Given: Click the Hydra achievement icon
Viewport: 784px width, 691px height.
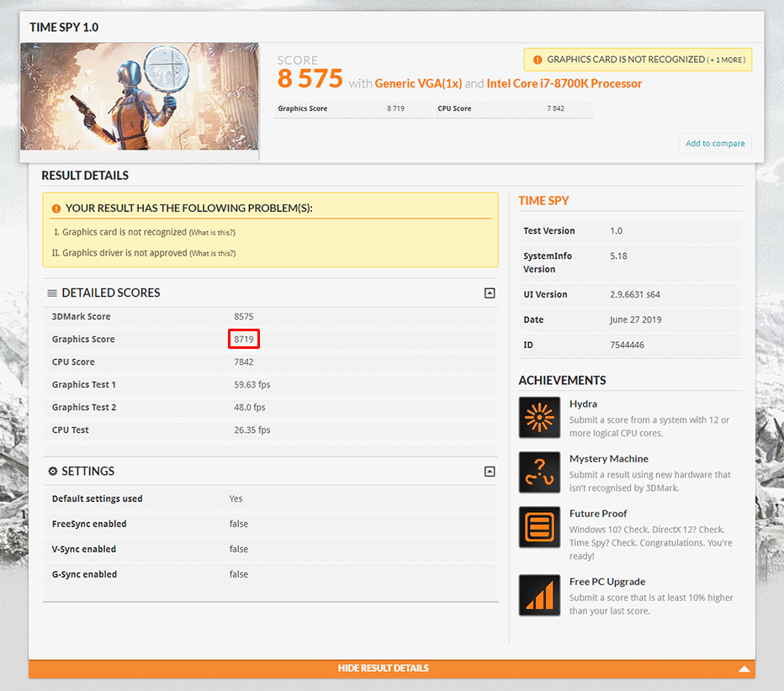Looking at the screenshot, I should (539, 417).
